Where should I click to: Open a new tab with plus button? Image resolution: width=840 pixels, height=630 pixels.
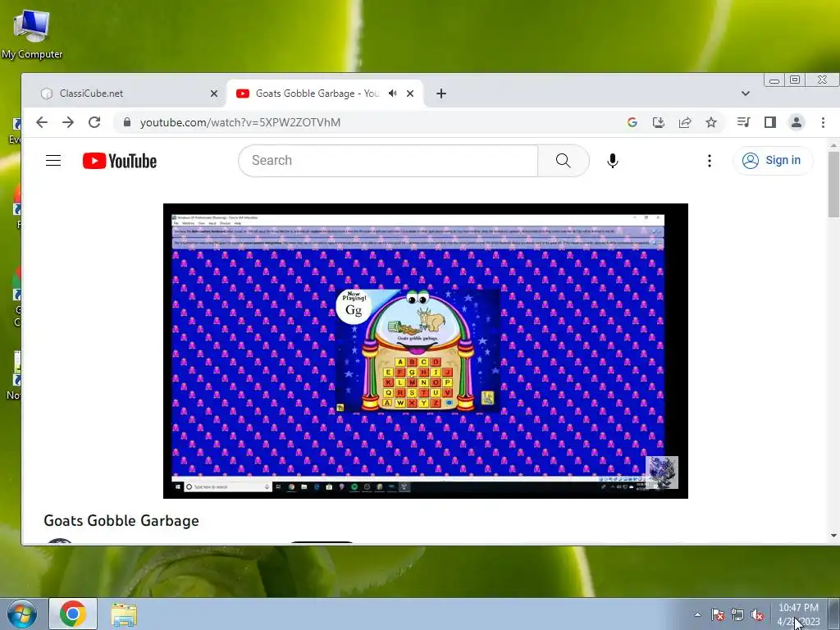tap(441, 94)
